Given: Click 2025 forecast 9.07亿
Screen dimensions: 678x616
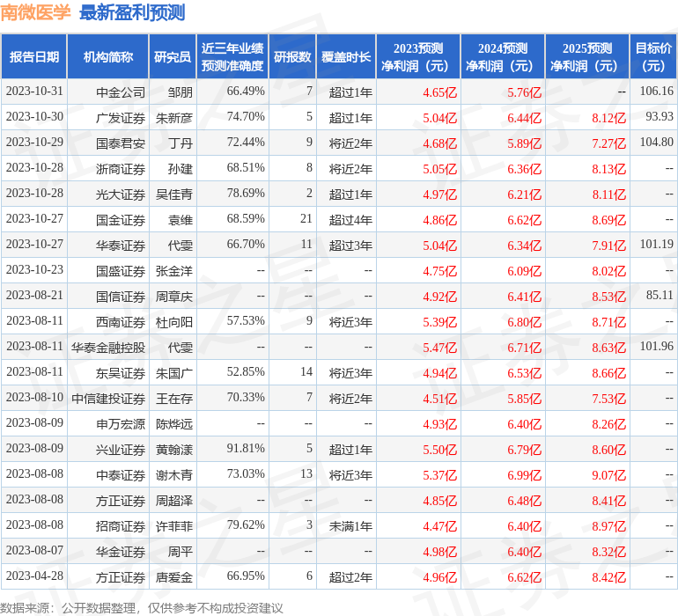Looking at the screenshot, I should (608, 474).
